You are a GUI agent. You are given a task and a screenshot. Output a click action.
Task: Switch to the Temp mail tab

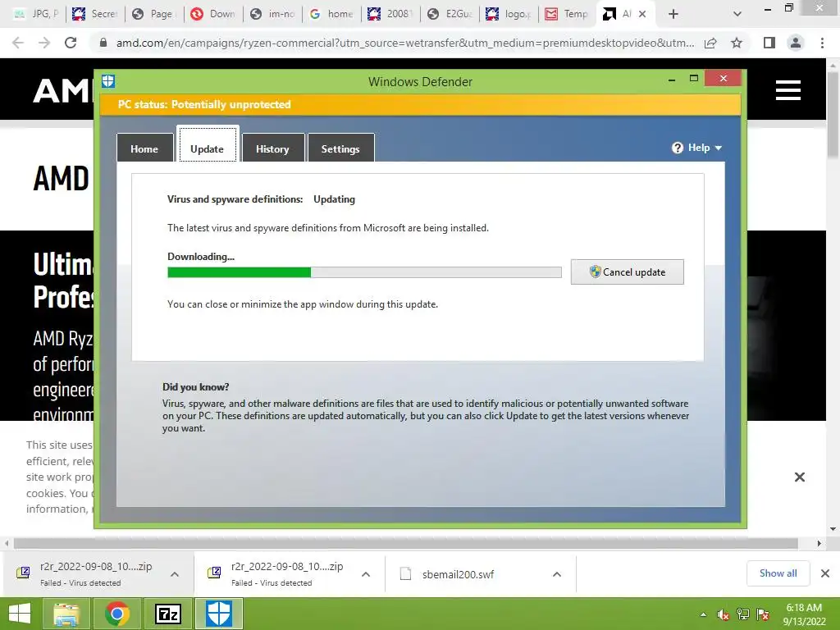(568, 14)
